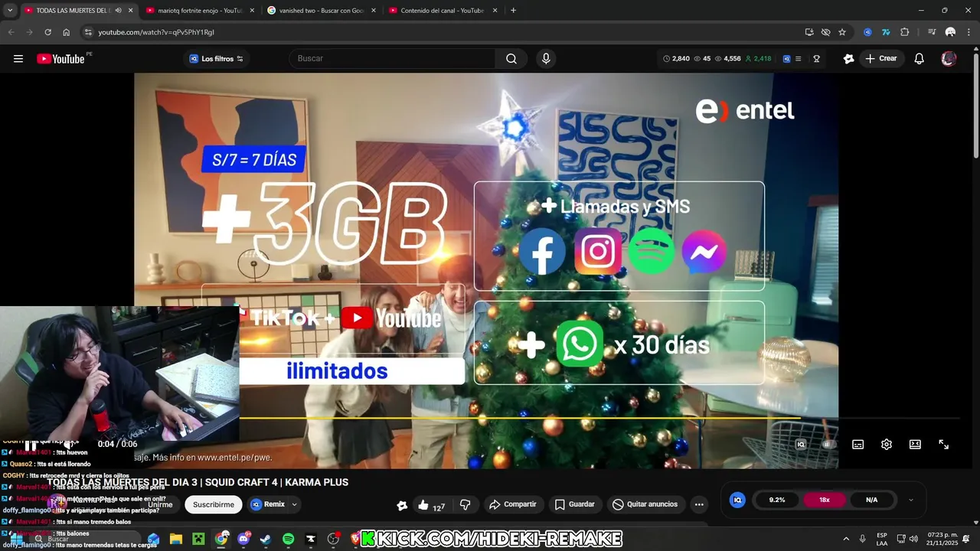Open the taskbar clock and date
The height and width of the screenshot is (551, 980).
942,540
